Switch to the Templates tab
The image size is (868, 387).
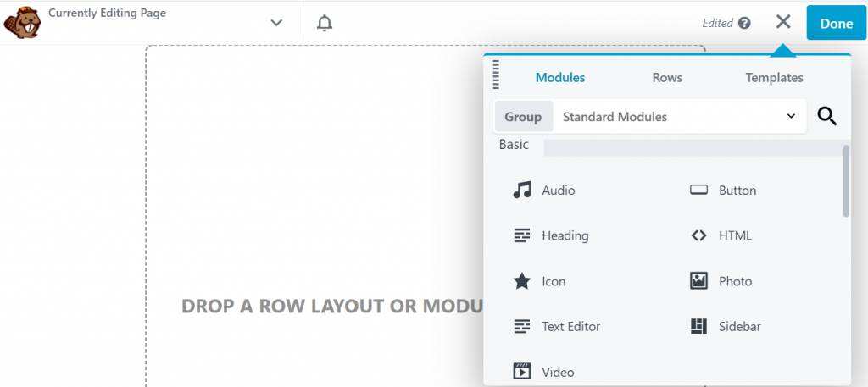pos(774,78)
